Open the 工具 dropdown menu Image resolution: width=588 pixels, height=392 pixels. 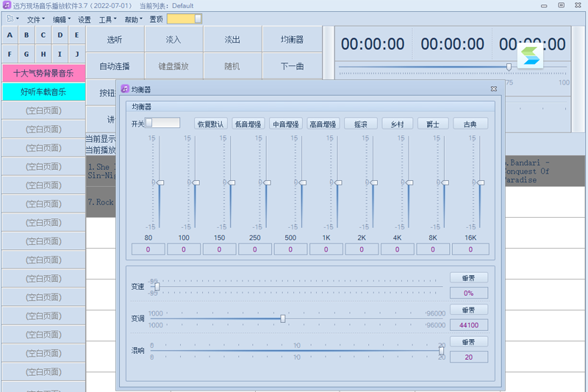coord(108,19)
